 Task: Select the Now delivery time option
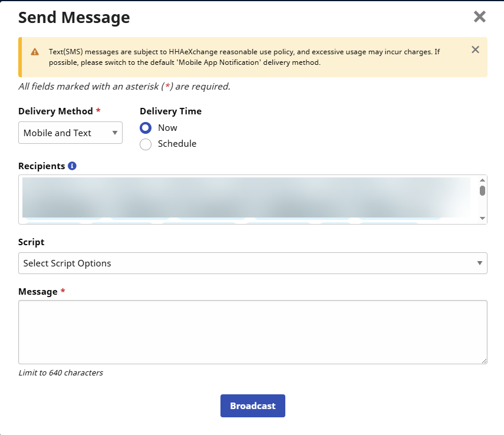click(x=146, y=128)
